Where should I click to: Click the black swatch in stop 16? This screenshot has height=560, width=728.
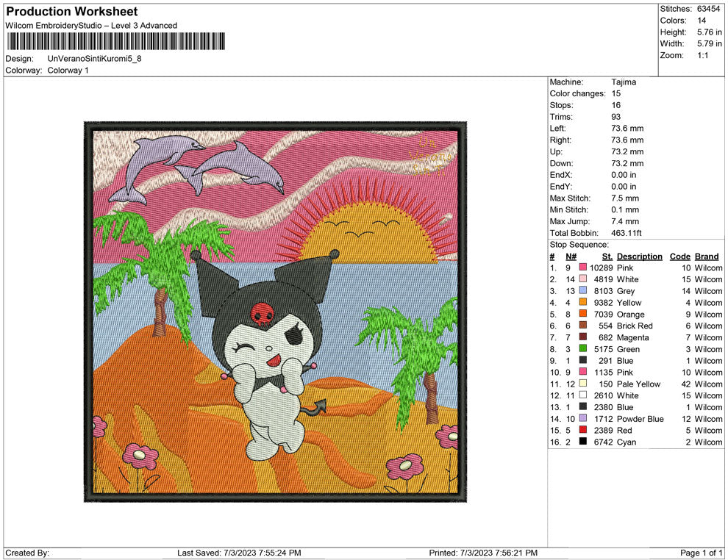point(582,441)
